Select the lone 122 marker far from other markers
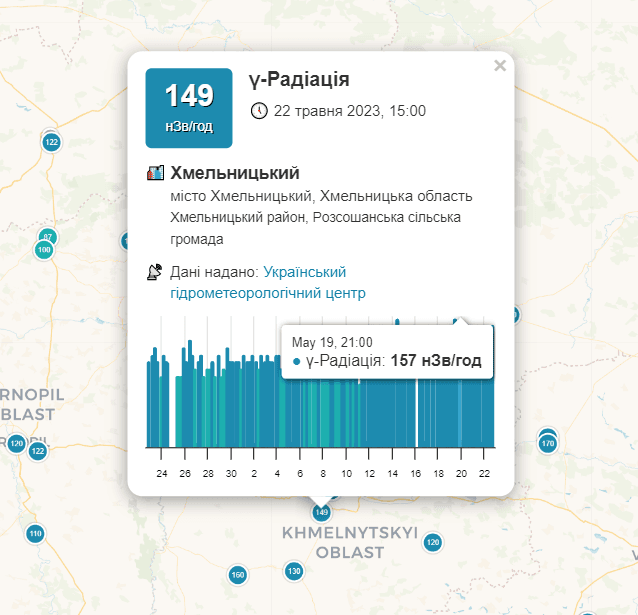This screenshot has height=615, width=638. [51, 142]
